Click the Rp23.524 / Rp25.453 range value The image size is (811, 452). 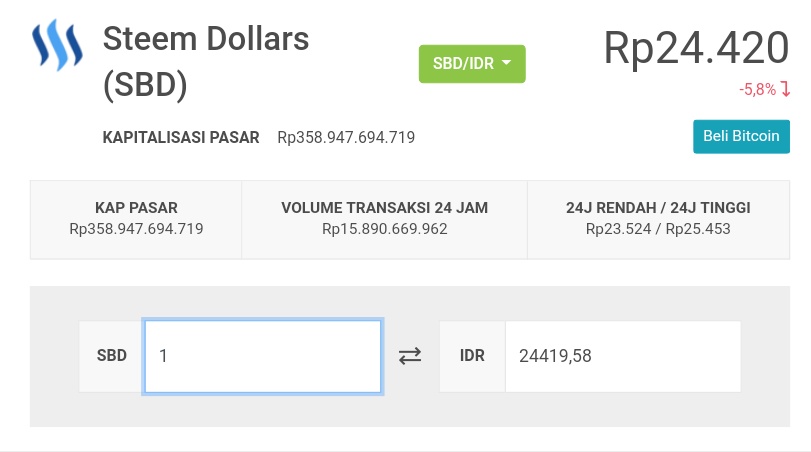pos(658,229)
